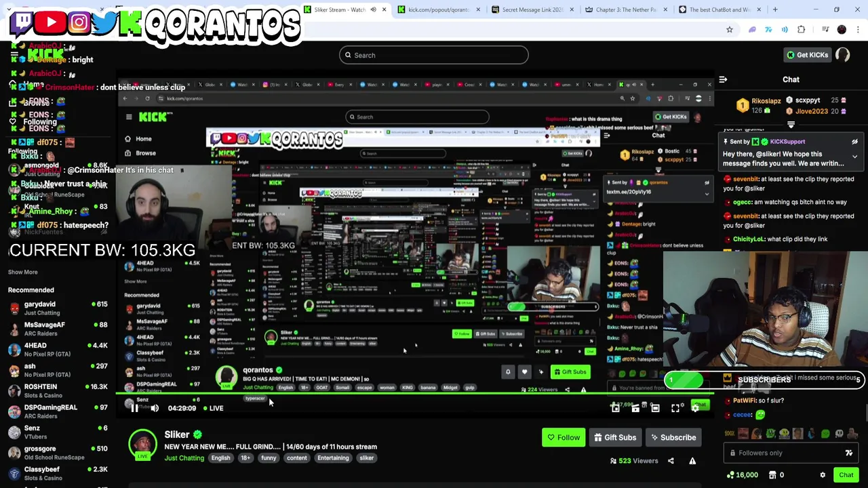Click ChicityLoL's username in chat
The image size is (868, 488).
tap(747, 239)
